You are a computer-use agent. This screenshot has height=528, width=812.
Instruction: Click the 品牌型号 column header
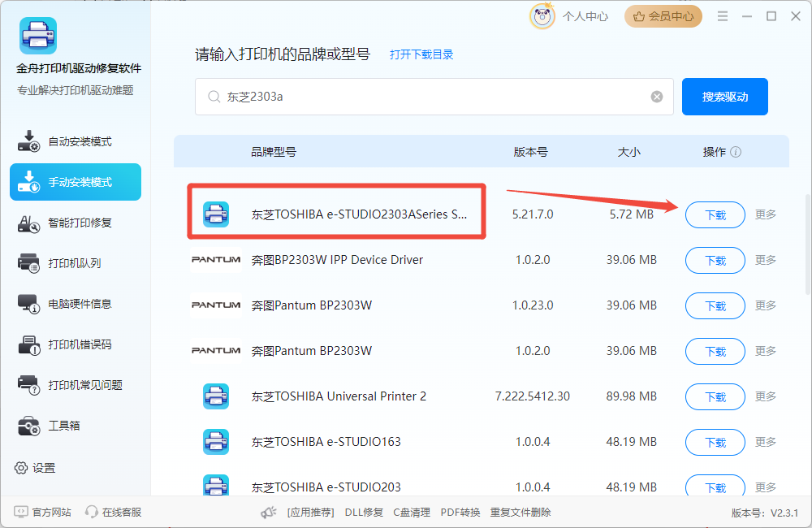[274, 152]
